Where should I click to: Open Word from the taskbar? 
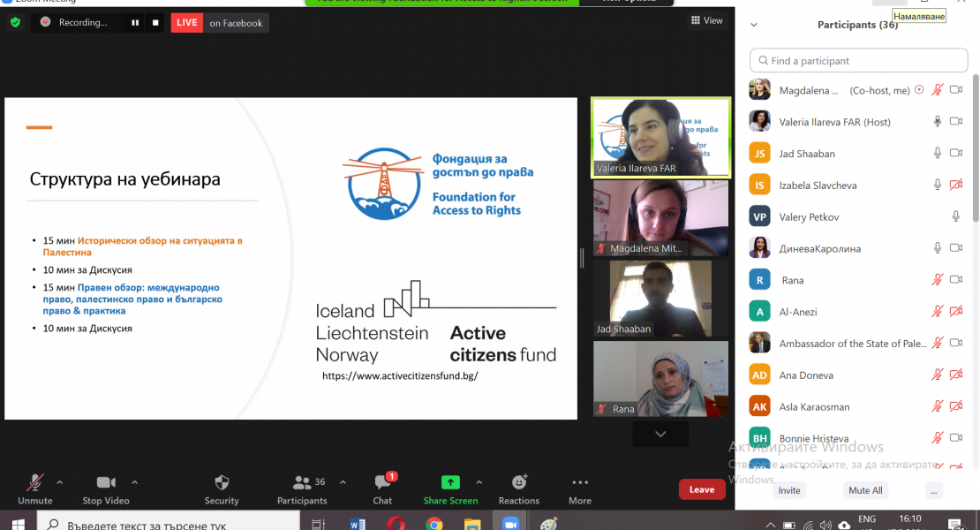coord(358,524)
